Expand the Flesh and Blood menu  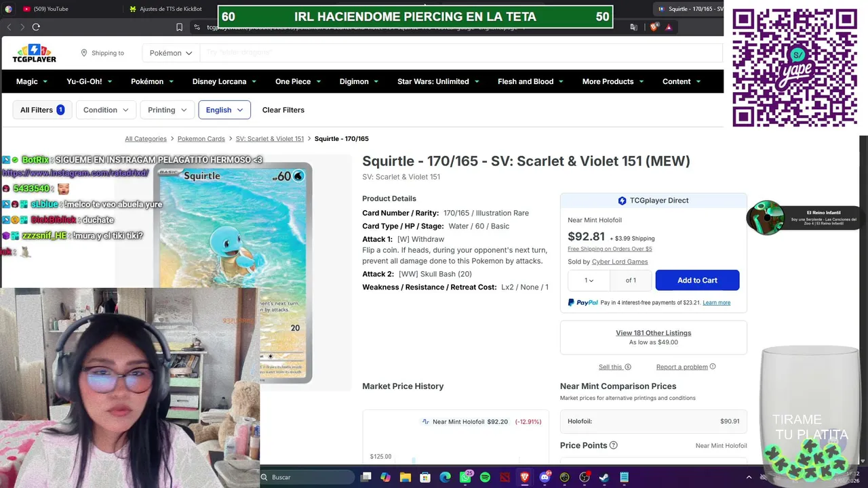click(x=530, y=81)
